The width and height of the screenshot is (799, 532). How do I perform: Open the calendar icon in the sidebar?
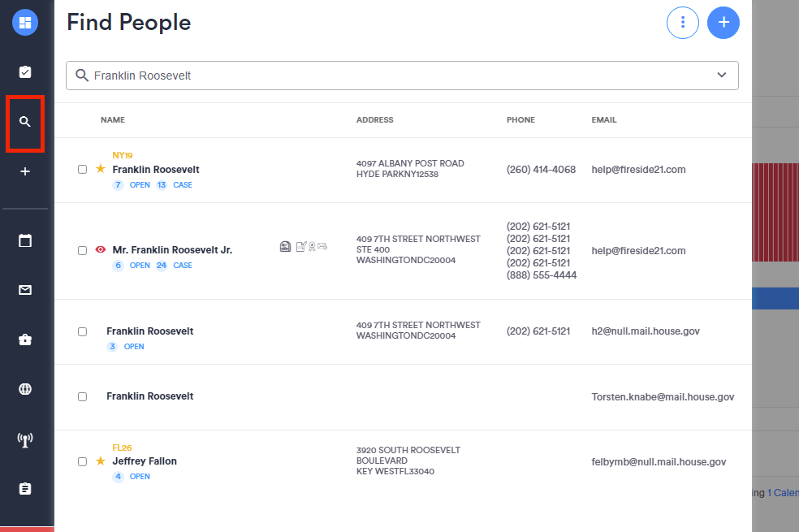click(25, 240)
